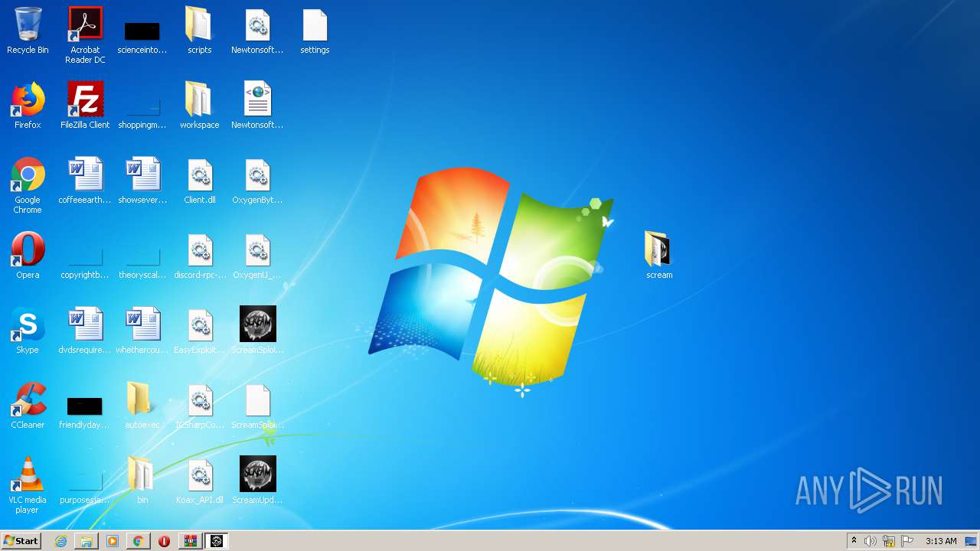The image size is (980, 551).
Task: Select the shoppingm... desktop file
Action: click(x=142, y=106)
